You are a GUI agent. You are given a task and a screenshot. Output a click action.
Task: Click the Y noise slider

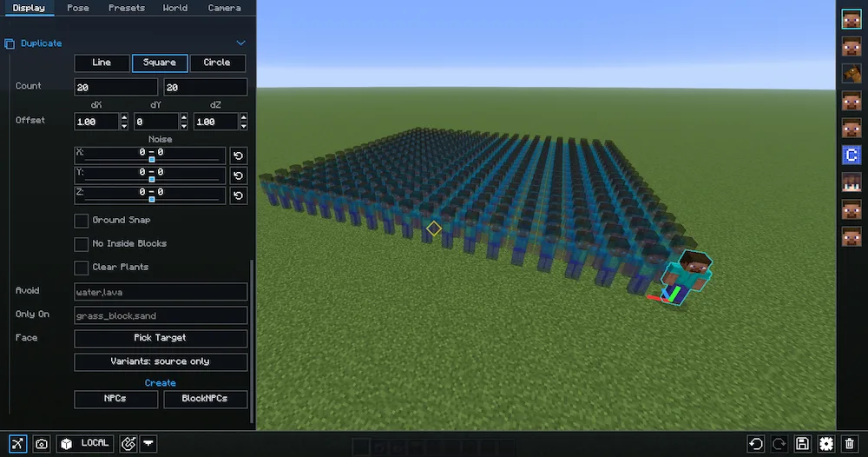point(150,176)
